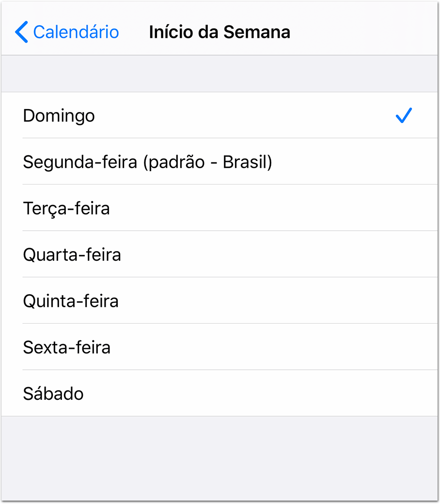Tap the Sábado text label

point(53,393)
